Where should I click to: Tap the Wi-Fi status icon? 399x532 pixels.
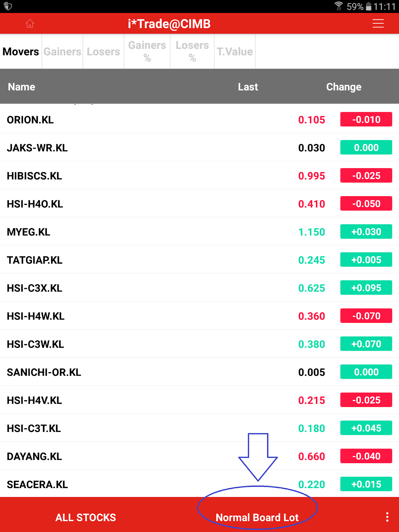(338, 6)
